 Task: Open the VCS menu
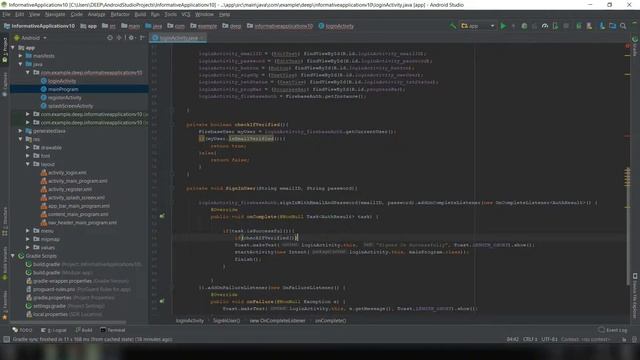pyautogui.click(x=186, y=14)
